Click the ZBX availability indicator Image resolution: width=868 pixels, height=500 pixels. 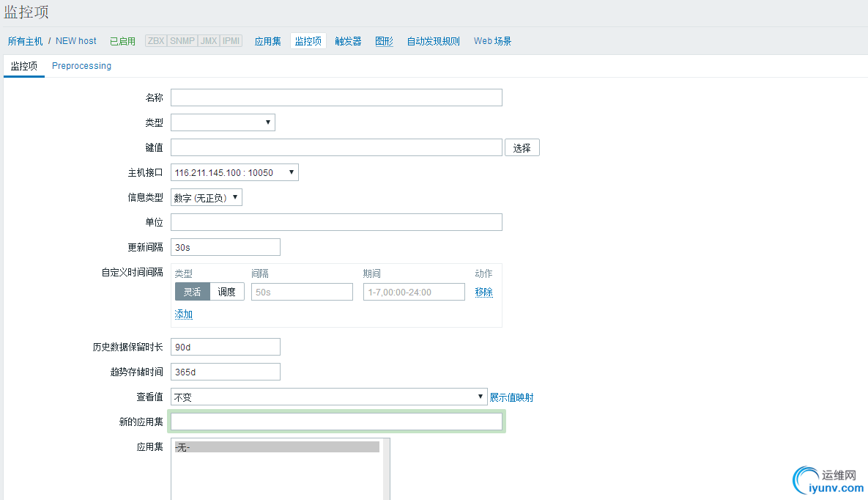point(155,41)
